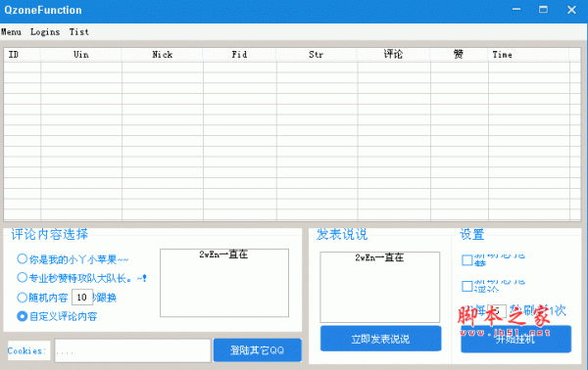This screenshot has height=370, width=588.
Task: Click the 开始挂机 button
Action: 516,339
